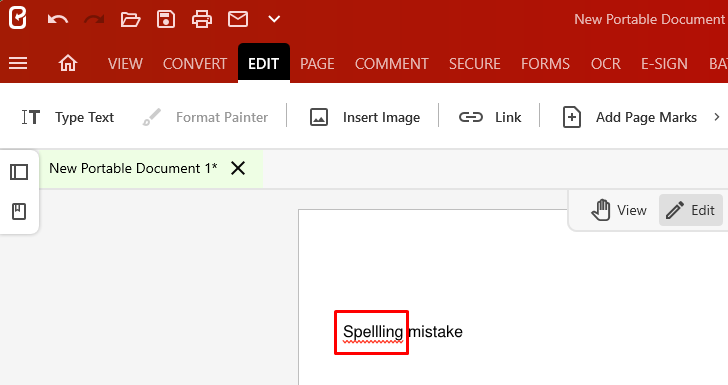This screenshot has height=385, width=728.
Task: Add a Link with the Link tool
Action: 490,117
